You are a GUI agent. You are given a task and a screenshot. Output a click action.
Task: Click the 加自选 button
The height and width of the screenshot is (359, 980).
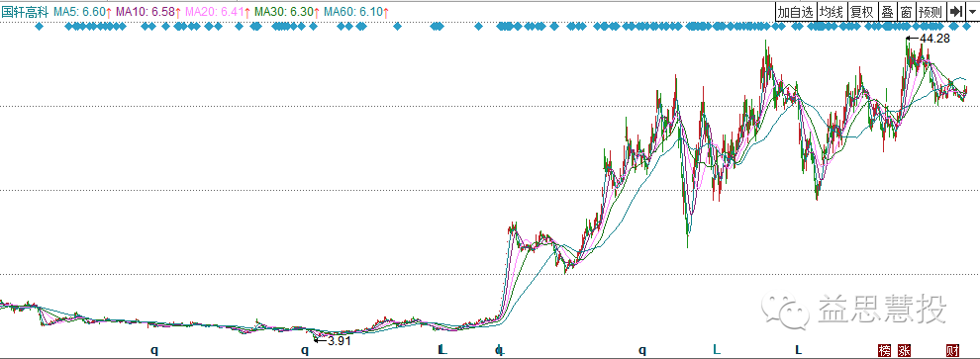click(796, 11)
